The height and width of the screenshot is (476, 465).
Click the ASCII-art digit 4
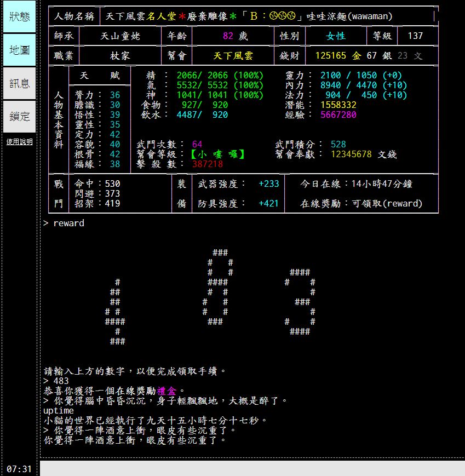115,312
